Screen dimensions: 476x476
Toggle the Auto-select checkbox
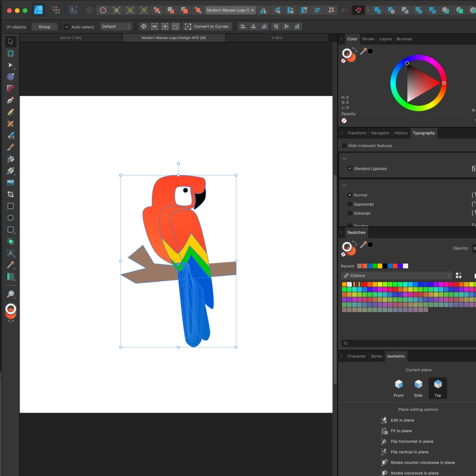(x=67, y=27)
